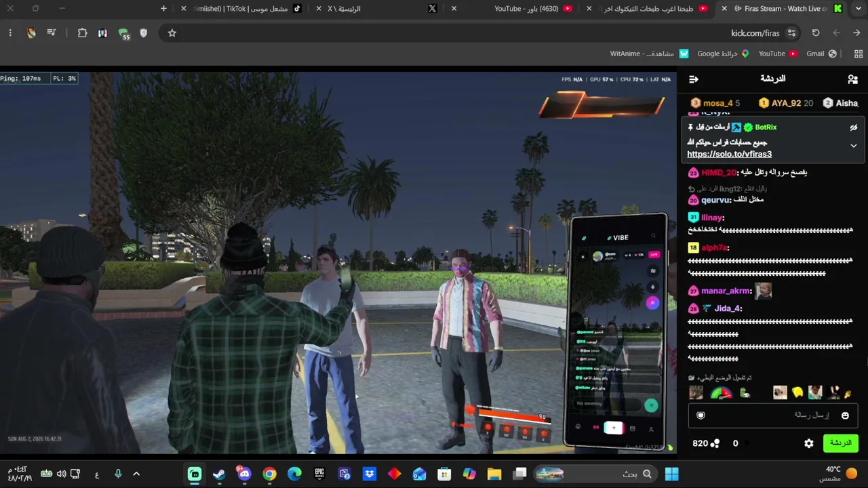Viewport: 868px width, 488px height.
Task: Open the solo.to/vfiras3 link
Action: [729, 154]
